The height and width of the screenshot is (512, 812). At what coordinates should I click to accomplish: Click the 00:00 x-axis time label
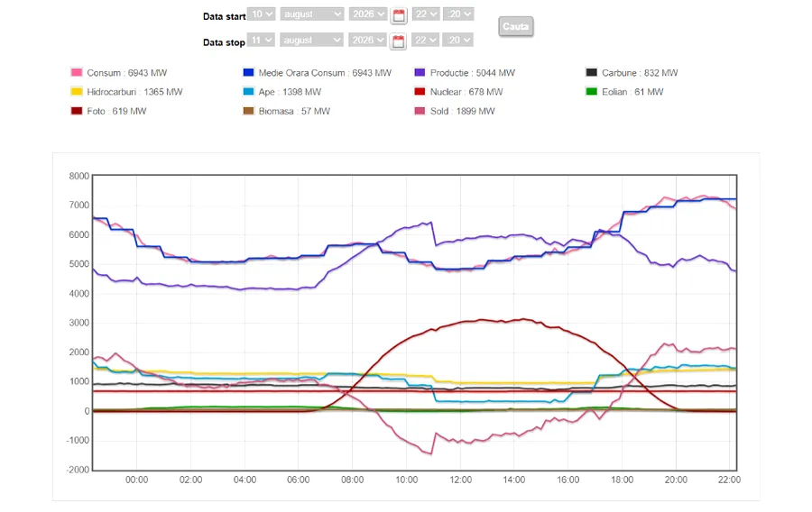(x=137, y=480)
